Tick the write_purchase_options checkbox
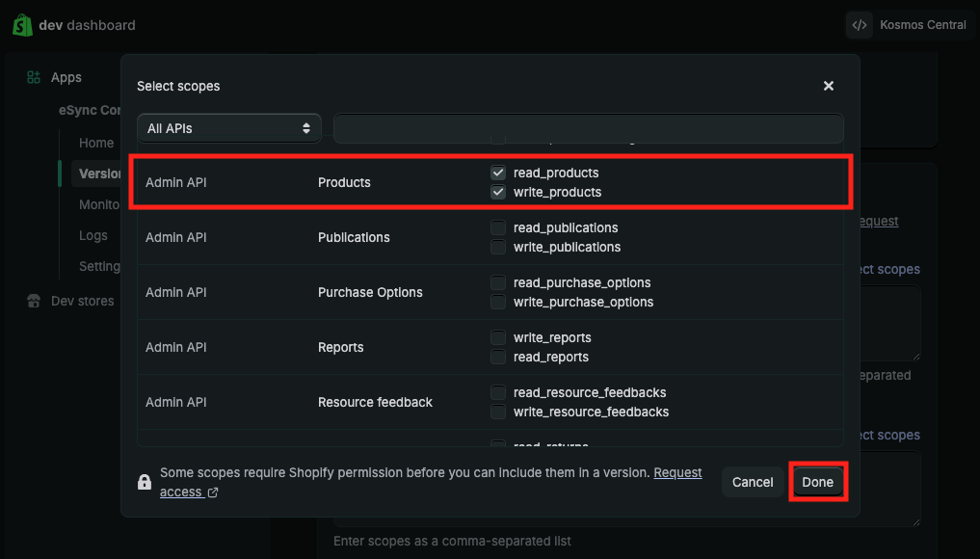The image size is (980, 559). pos(498,303)
